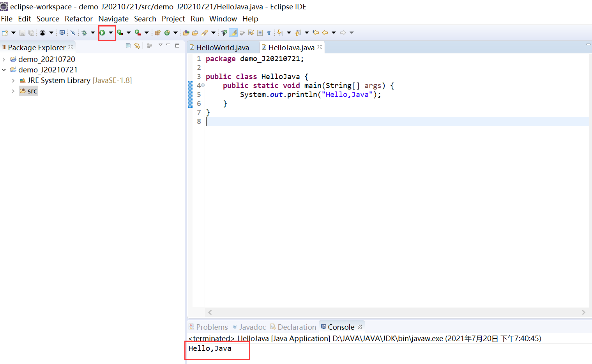Open the Project menu

[173, 19]
